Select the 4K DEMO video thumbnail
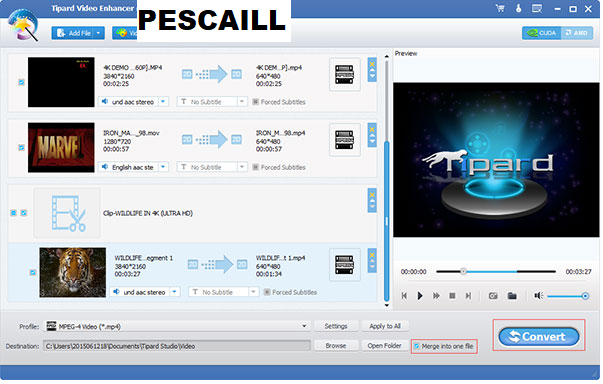The width and height of the screenshot is (603, 384). tap(61, 82)
